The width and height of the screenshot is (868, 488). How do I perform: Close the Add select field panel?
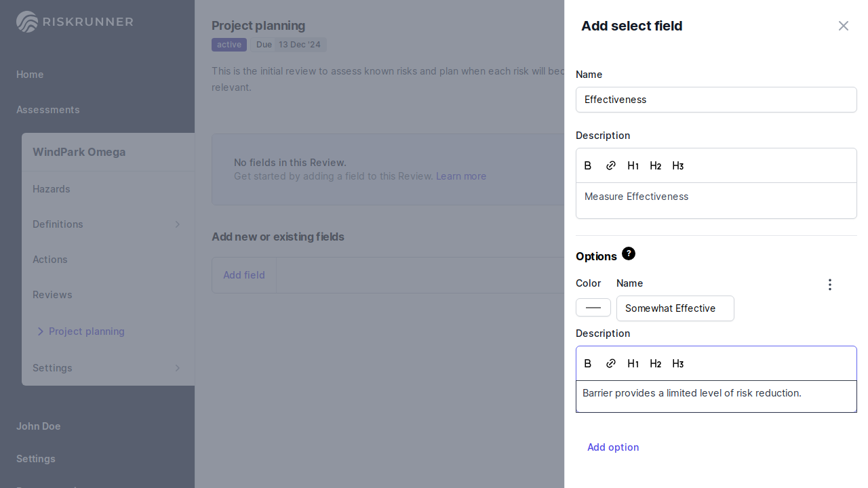843,26
